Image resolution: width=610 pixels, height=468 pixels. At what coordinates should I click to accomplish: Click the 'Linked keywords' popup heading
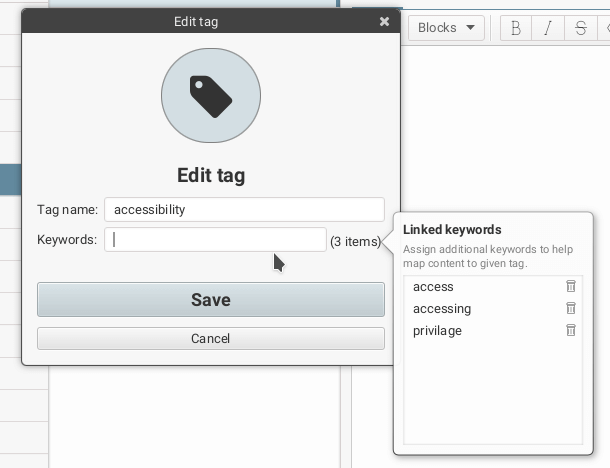452,230
